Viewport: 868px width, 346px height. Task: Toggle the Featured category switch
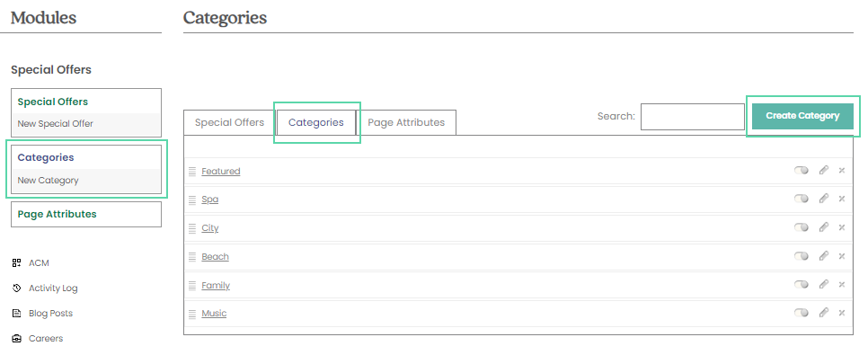801,170
